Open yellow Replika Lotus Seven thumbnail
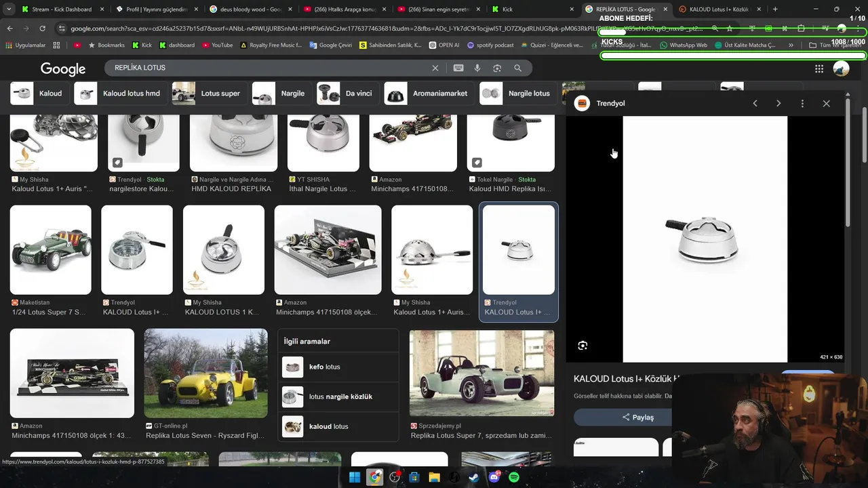868x488 pixels. point(205,373)
